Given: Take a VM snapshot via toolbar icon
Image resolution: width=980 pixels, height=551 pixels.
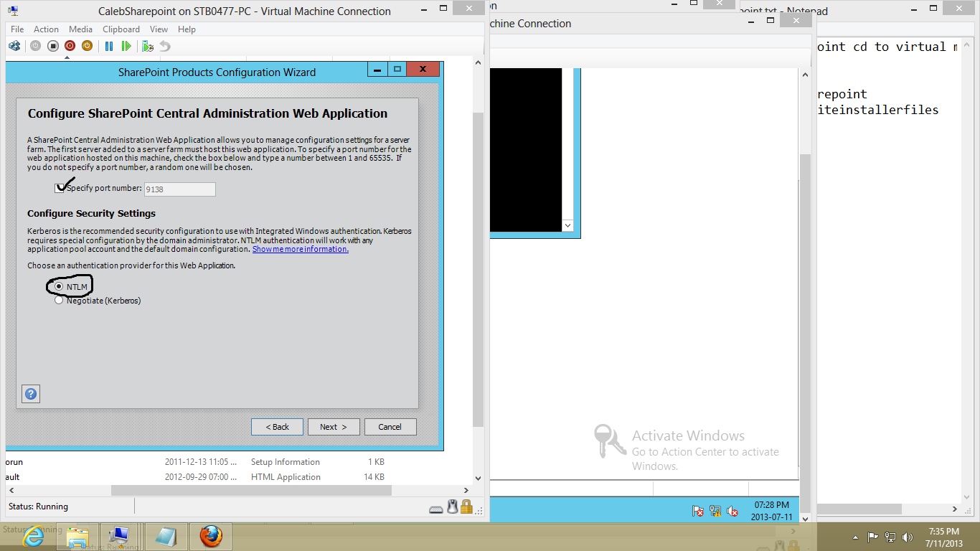Looking at the screenshot, I should [x=148, y=46].
